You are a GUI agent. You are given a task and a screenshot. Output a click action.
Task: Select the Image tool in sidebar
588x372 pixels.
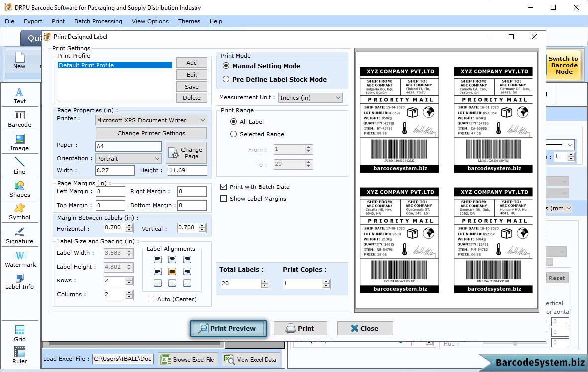point(19,143)
